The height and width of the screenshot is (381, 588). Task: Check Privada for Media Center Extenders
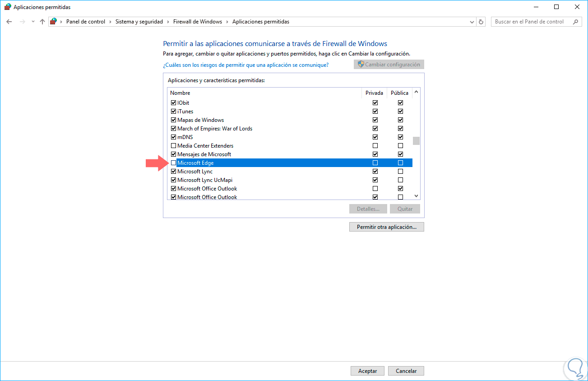coord(375,146)
